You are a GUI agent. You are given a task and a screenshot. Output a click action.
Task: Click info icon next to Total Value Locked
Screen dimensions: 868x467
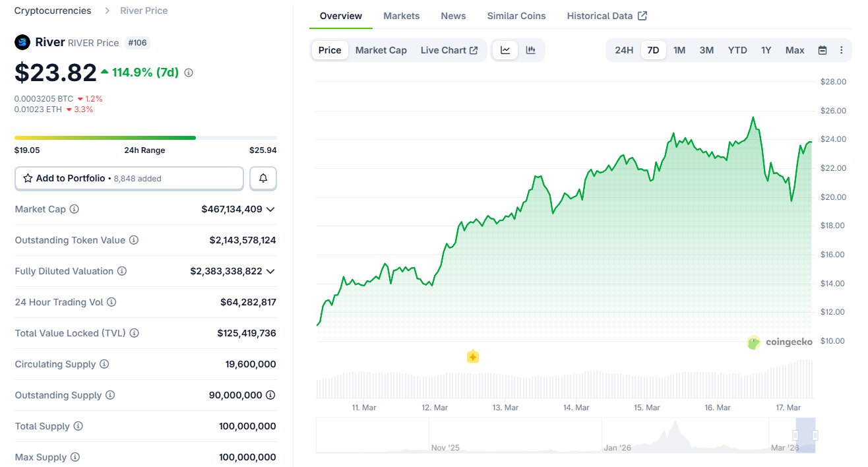(x=135, y=333)
